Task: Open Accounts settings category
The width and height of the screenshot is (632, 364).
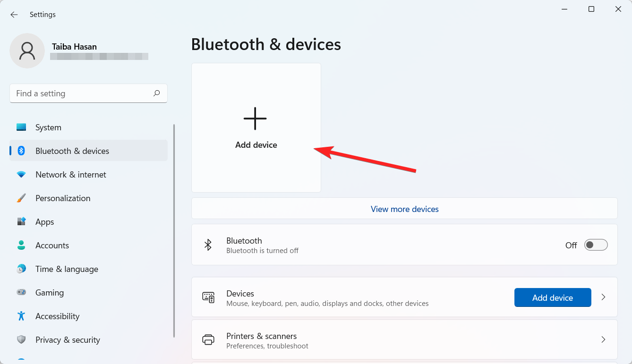Action: pyautogui.click(x=88, y=245)
